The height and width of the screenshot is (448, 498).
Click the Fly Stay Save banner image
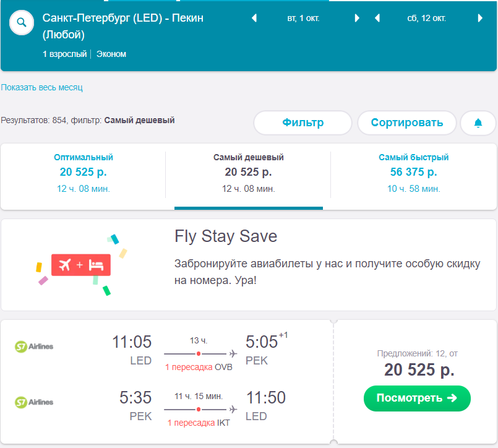82,265
